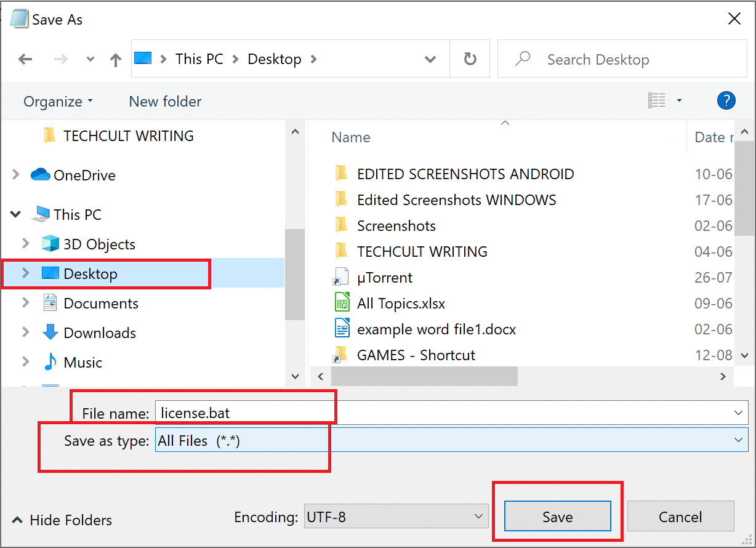Click the horizontal scrollbar in file list
The height and width of the screenshot is (548, 756).
point(424,376)
